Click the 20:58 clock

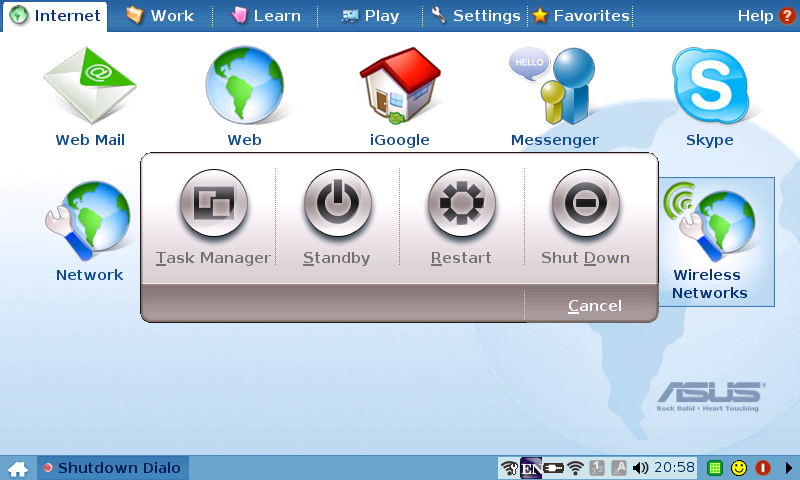674,467
